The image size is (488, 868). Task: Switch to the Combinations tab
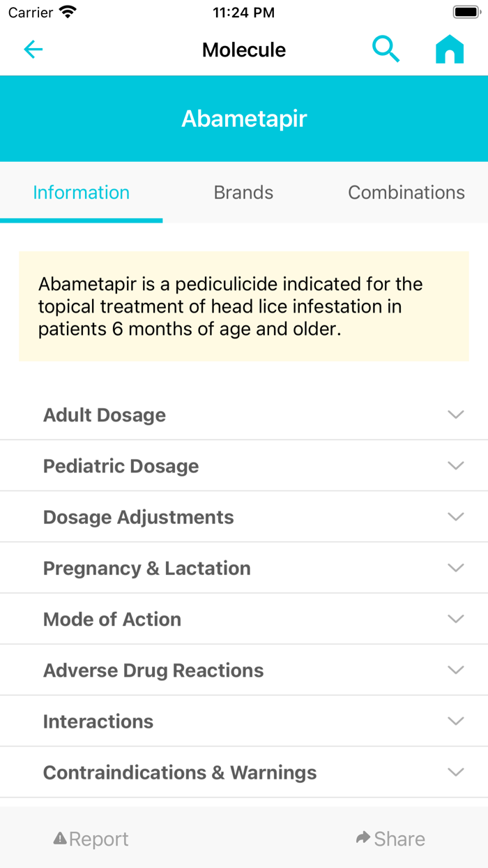click(x=406, y=193)
